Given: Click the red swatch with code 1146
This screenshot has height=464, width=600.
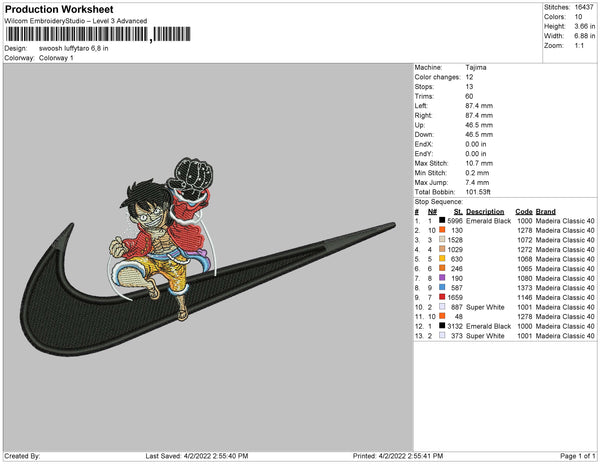Looking at the screenshot, I should tap(442, 297).
